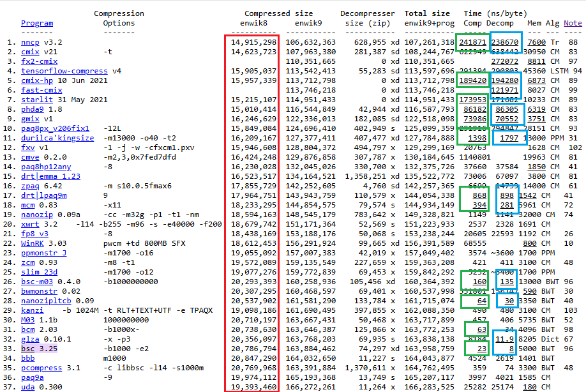
Task: Select uda total size 166,283,525
Action: [x=430, y=387]
